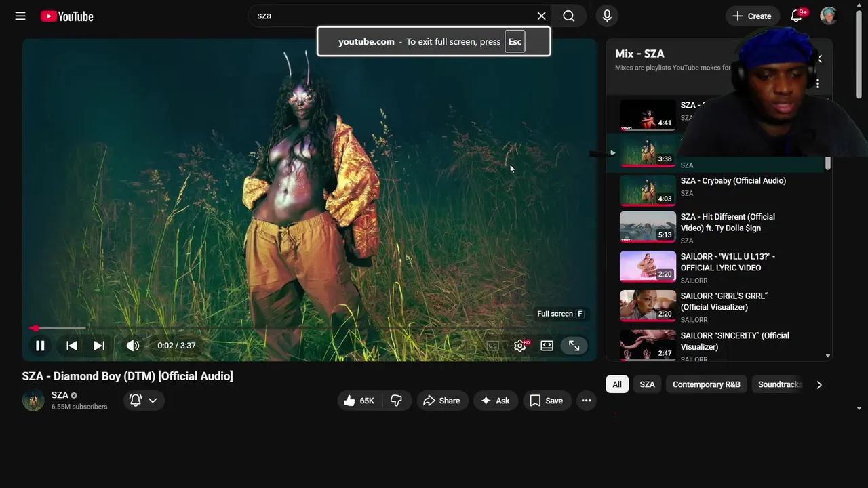Image resolution: width=868 pixels, height=488 pixels.
Task: Play SAILORR GRRL'S GRRL visualizer
Action: [724, 302]
